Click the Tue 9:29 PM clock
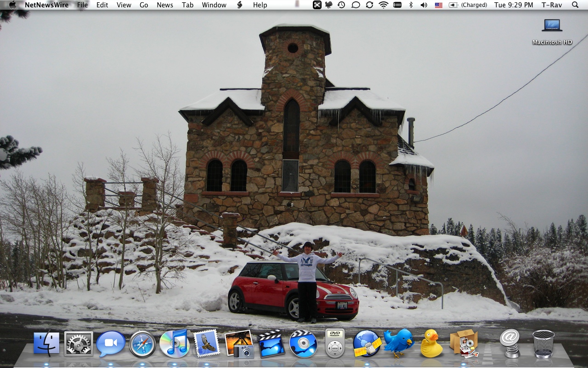The width and height of the screenshot is (588, 368). click(x=514, y=5)
